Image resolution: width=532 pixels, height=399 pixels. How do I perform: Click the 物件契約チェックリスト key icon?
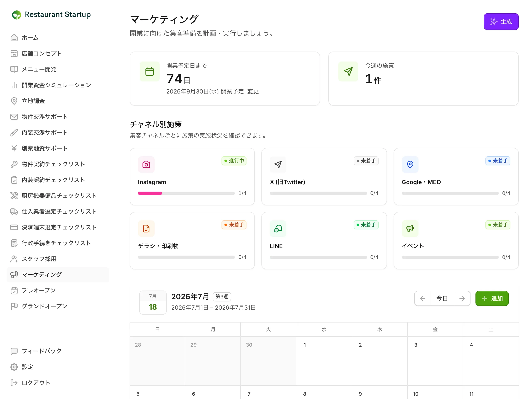[14, 164]
